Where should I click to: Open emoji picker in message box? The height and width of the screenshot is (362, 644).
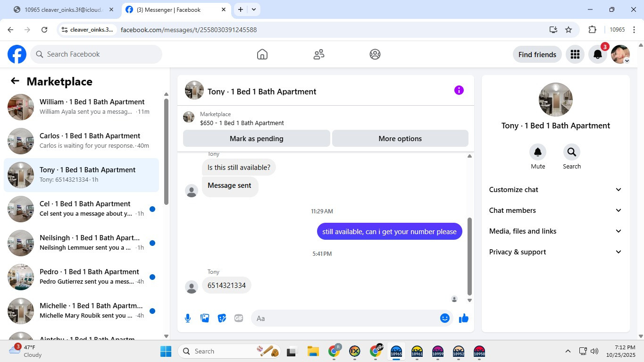tap(444, 318)
